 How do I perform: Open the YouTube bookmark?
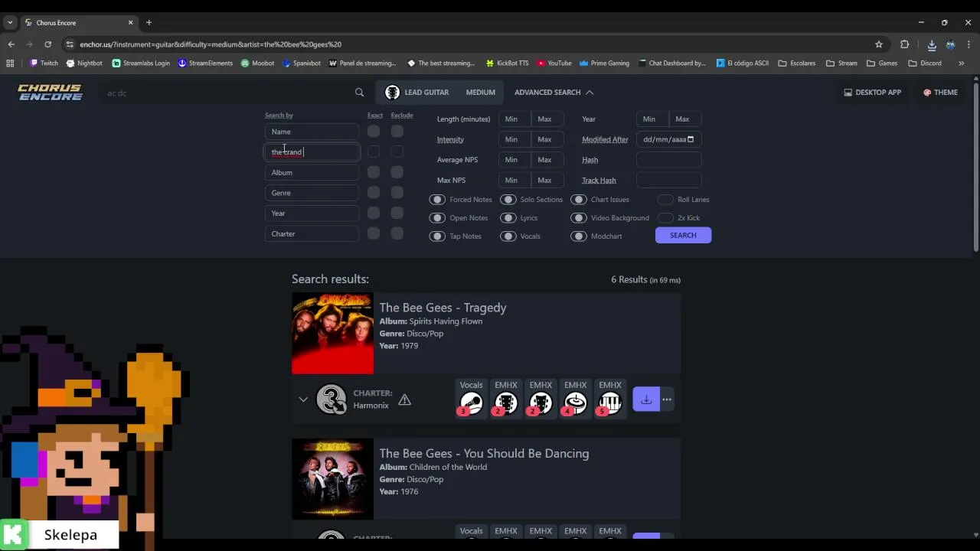(x=554, y=63)
